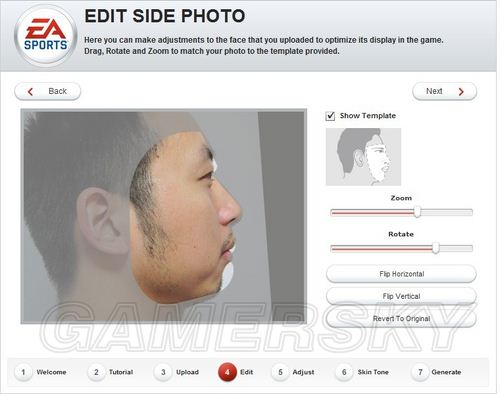Click Revert To Original button
This screenshot has width=500, height=394.
coord(401,319)
